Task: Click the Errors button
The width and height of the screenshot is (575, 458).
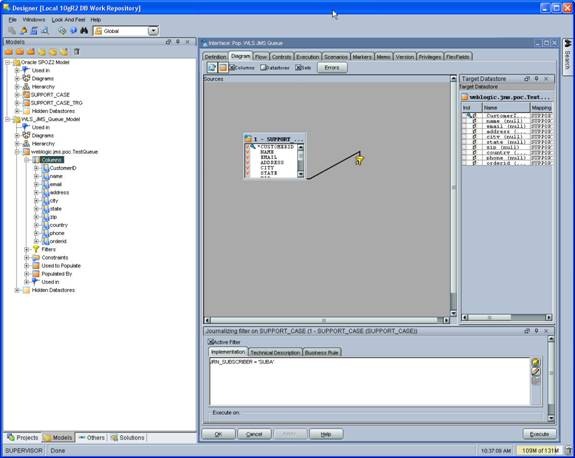Action: point(332,67)
